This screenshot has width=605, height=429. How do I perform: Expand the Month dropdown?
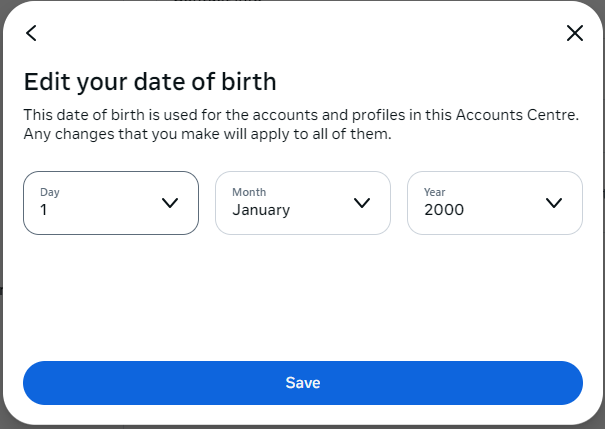pos(302,203)
